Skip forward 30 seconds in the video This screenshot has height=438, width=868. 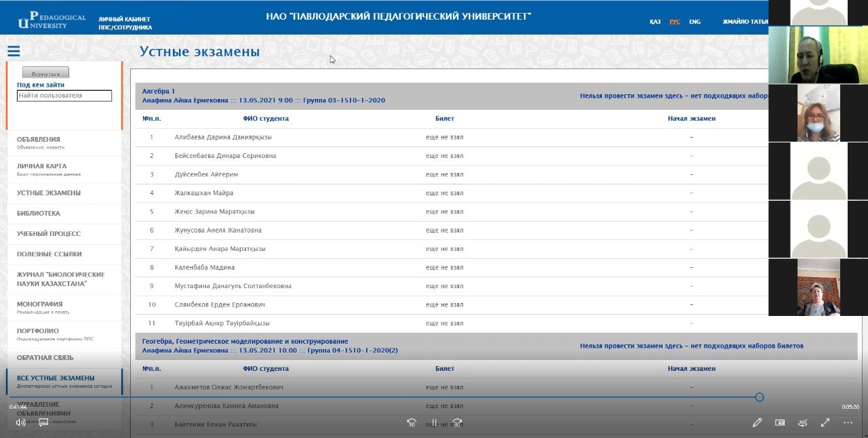[457, 422]
